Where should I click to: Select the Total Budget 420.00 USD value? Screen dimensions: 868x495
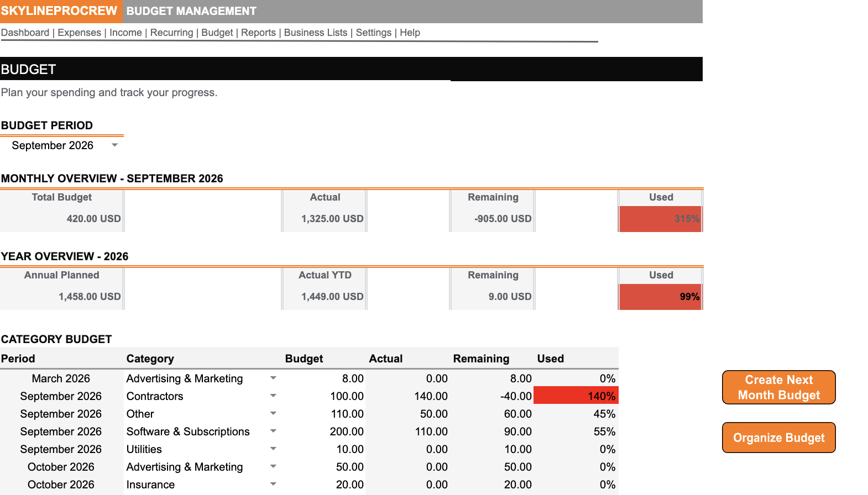coord(93,219)
